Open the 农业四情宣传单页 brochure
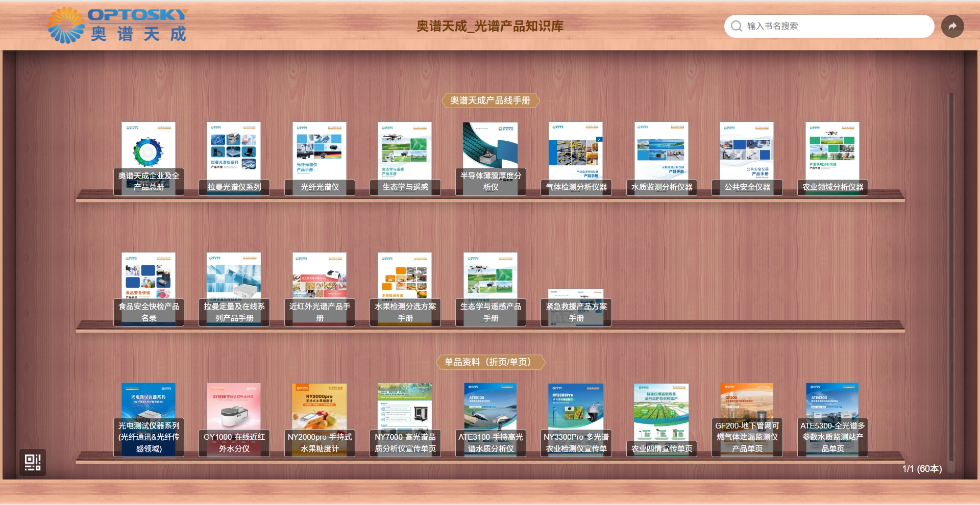The image size is (980, 505). pos(661,419)
